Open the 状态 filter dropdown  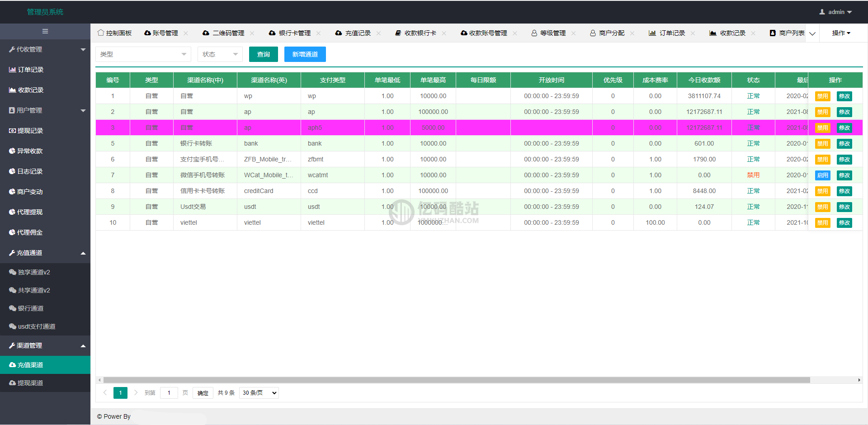pos(220,54)
